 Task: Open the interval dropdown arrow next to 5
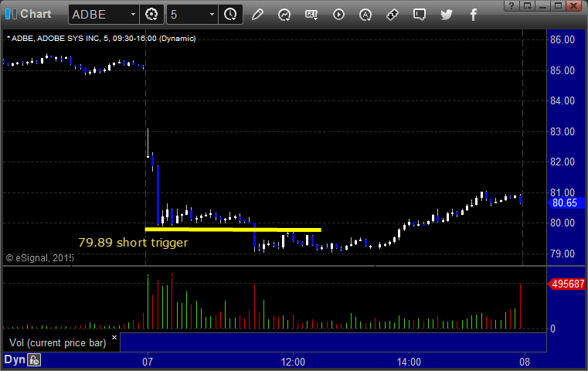point(212,15)
